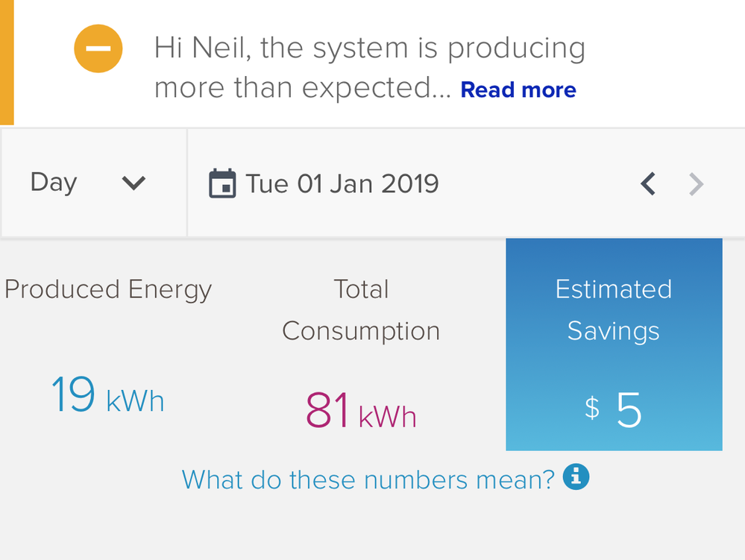Select the Estimated Savings tile heading
The height and width of the screenshot is (560, 745).
(x=614, y=309)
